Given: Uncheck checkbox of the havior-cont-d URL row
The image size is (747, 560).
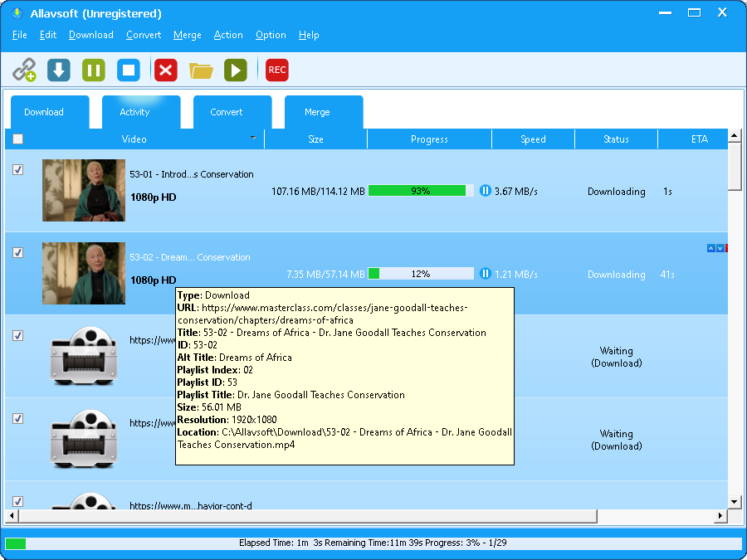Looking at the screenshot, I should (x=17, y=501).
